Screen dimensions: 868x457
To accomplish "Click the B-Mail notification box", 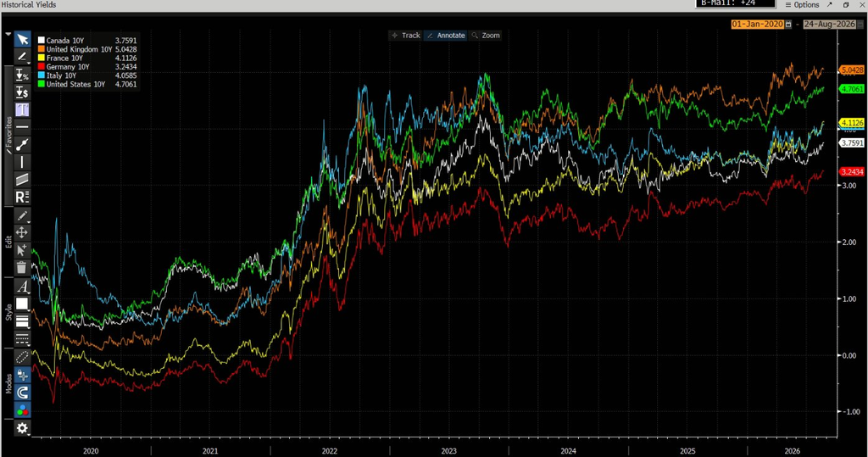I will [735, 3].
